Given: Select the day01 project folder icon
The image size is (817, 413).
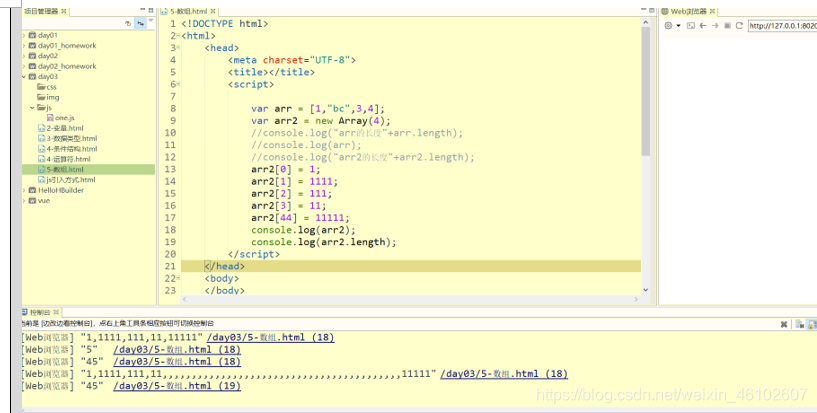Looking at the screenshot, I should (x=32, y=35).
